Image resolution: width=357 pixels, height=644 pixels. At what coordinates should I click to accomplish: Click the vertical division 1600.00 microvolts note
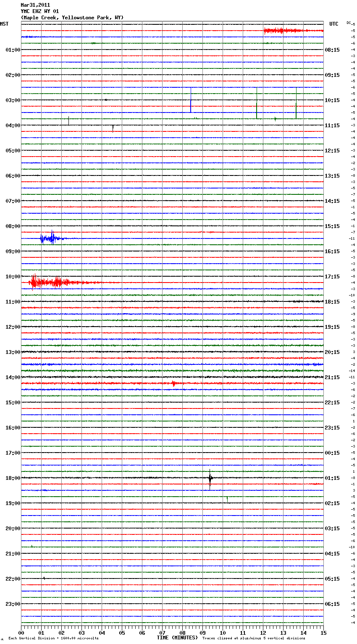(x=53, y=639)
